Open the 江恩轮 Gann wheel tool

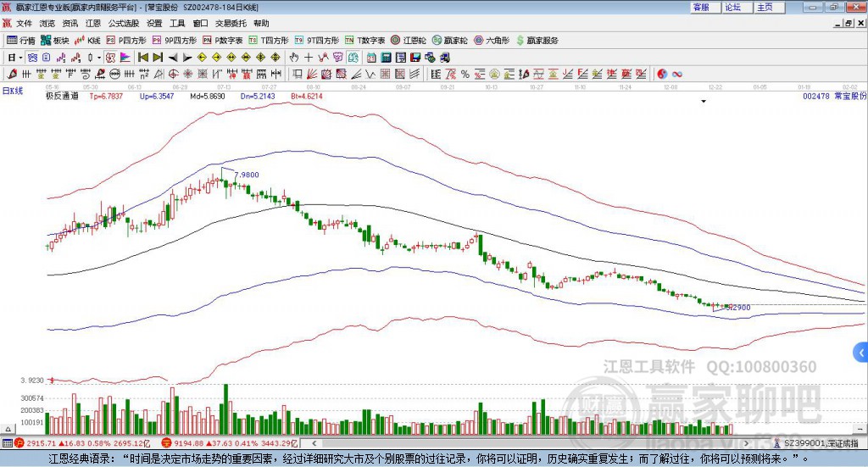(x=409, y=41)
